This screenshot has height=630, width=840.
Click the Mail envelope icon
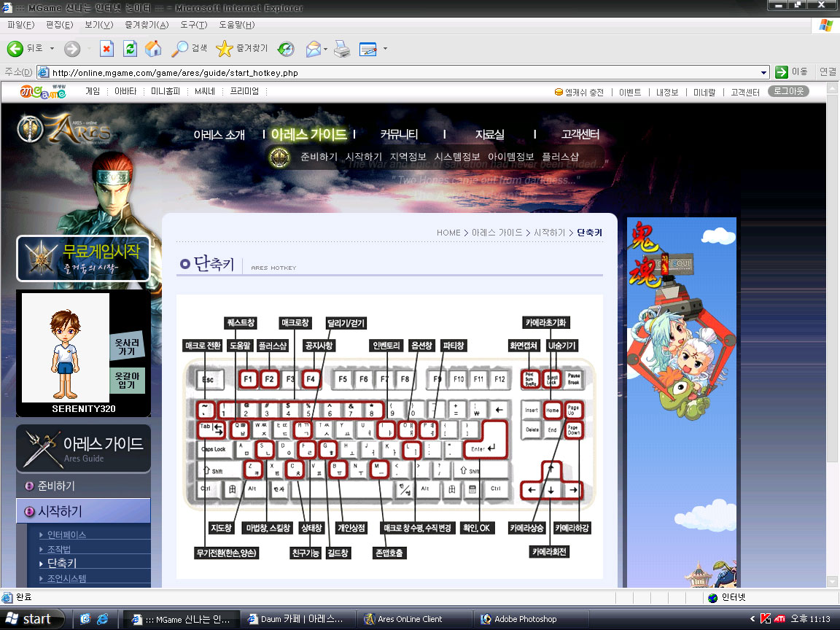(x=315, y=49)
